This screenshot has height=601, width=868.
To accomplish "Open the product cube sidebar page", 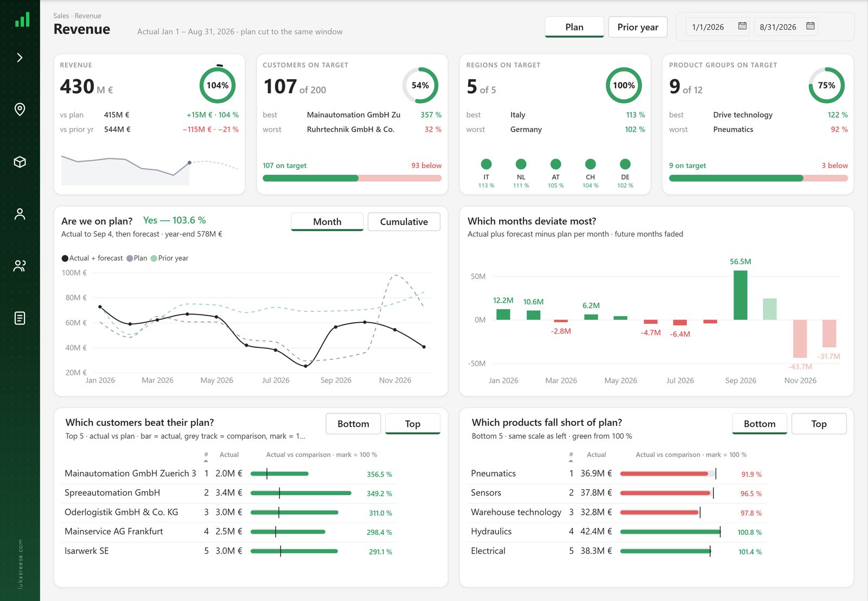I will 20,162.
